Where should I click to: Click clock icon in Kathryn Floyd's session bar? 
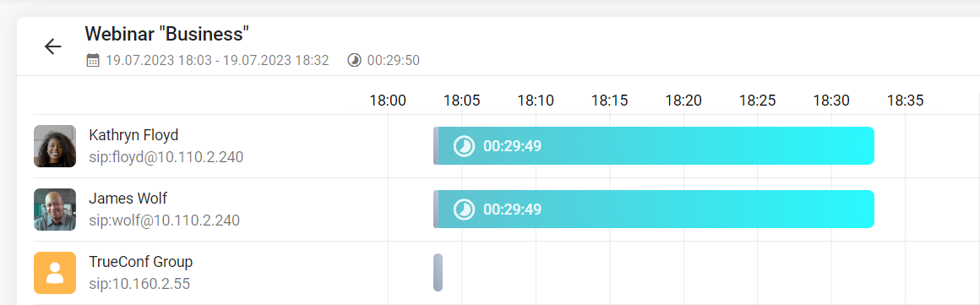tap(464, 146)
